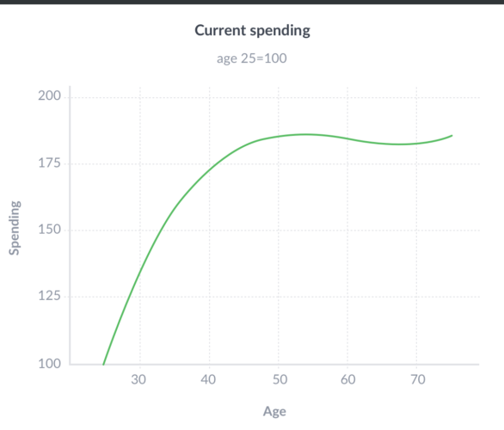Click the Age x-axis label
This screenshot has width=504, height=430.
(274, 411)
